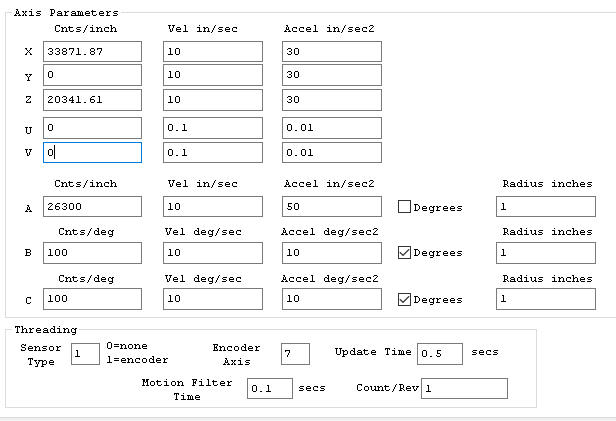Select the Z axis Cnts/inch input
The image size is (616, 421).
pyautogui.click(x=92, y=101)
